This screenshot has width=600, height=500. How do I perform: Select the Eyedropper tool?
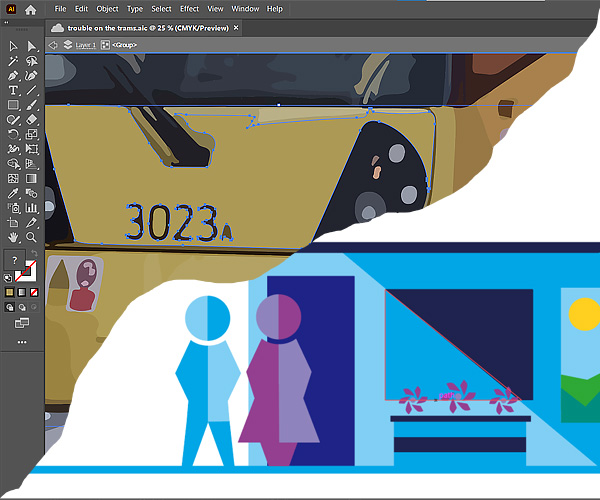[x=13, y=193]
